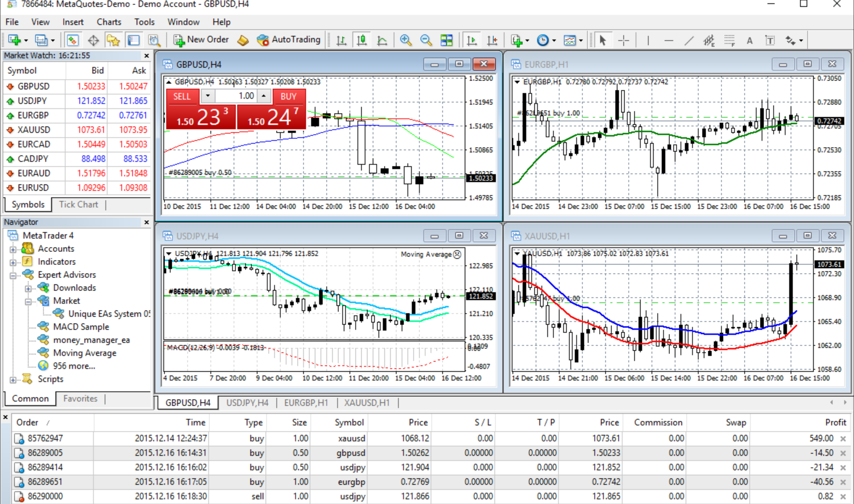854x504 pixels.
Task: Expand the Scripts tree node
Action: pyautogui.click(x=13, y=380)
